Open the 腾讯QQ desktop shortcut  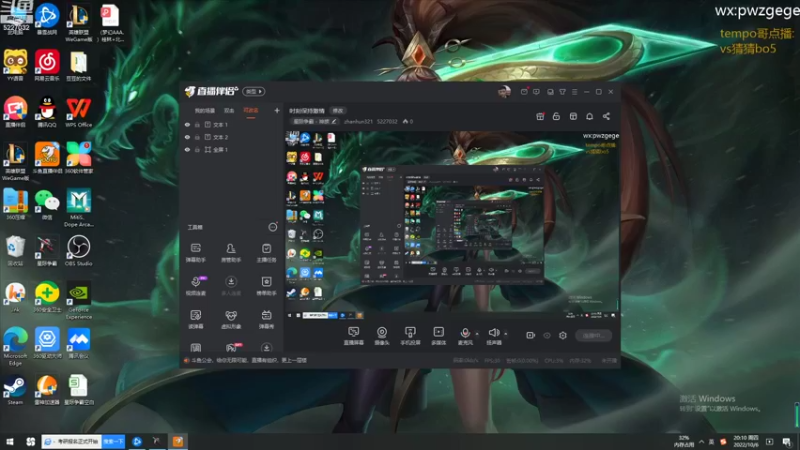tap(46, 112)
